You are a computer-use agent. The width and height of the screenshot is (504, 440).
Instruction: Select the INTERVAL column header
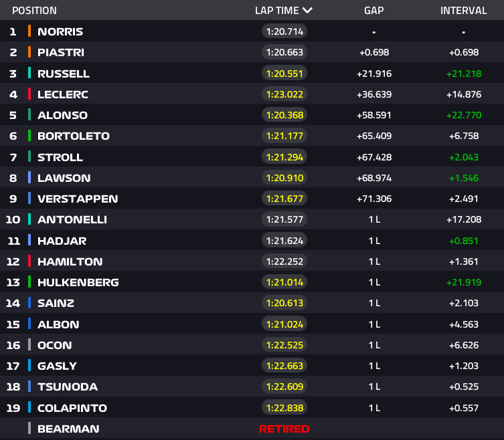tap(463, 11)
